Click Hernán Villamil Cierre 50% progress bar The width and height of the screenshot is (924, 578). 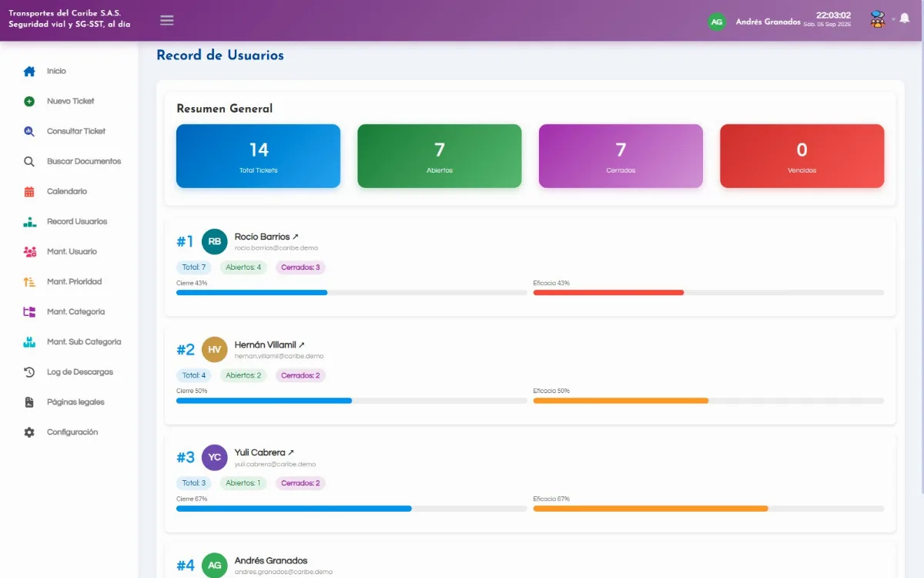(352, 401)
